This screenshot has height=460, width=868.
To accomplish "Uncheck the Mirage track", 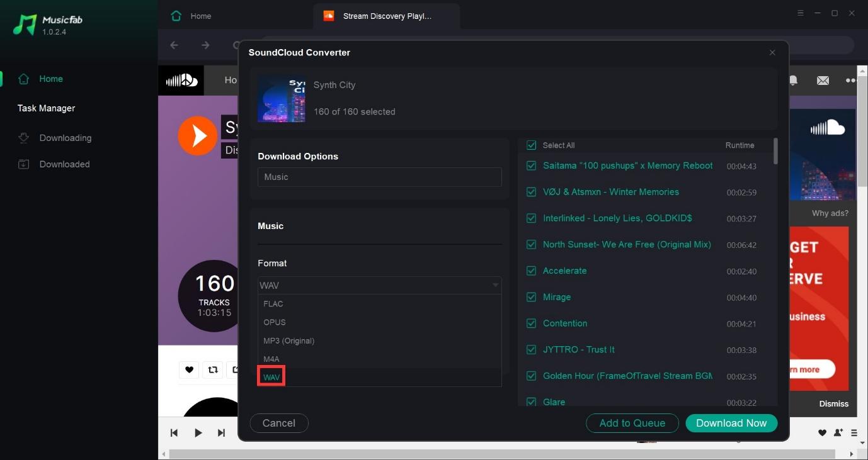I will pos(531,297).
